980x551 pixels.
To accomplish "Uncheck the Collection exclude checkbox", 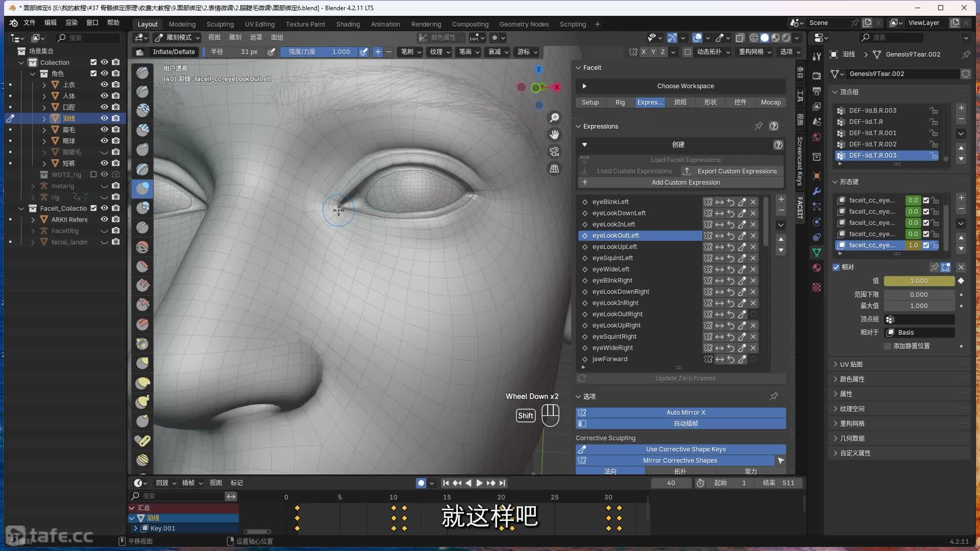I will coord(93,62).
